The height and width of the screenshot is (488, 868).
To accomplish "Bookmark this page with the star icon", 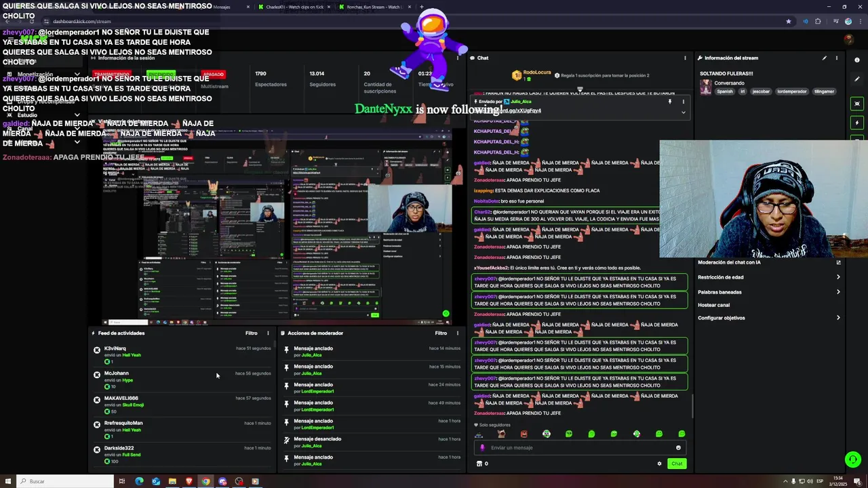I will click(x=788, y=21).
